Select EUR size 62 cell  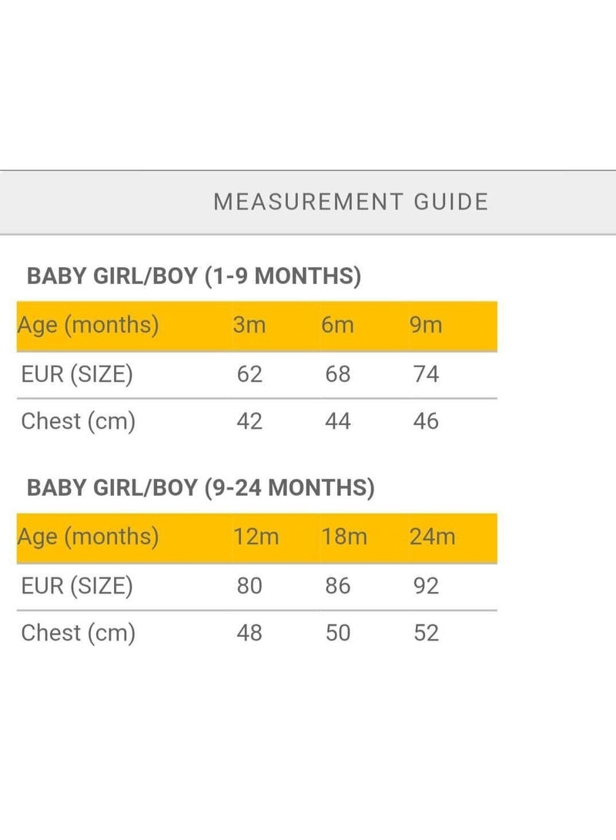(249, 374)
